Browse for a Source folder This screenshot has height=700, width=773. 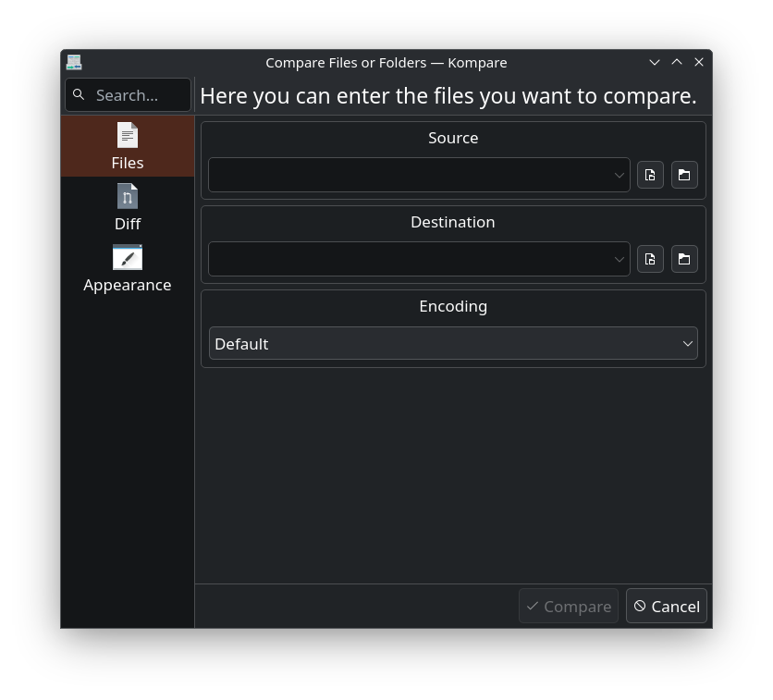coord(684,175)
